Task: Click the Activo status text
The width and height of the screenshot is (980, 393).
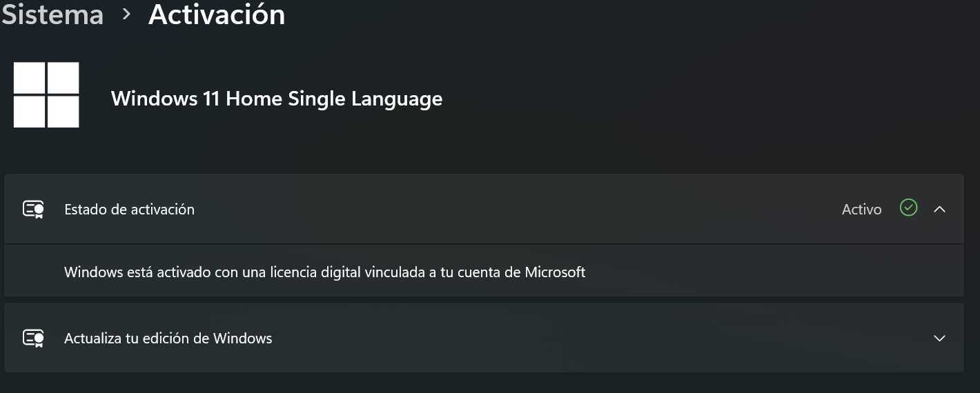Action: tap(861, 210)
